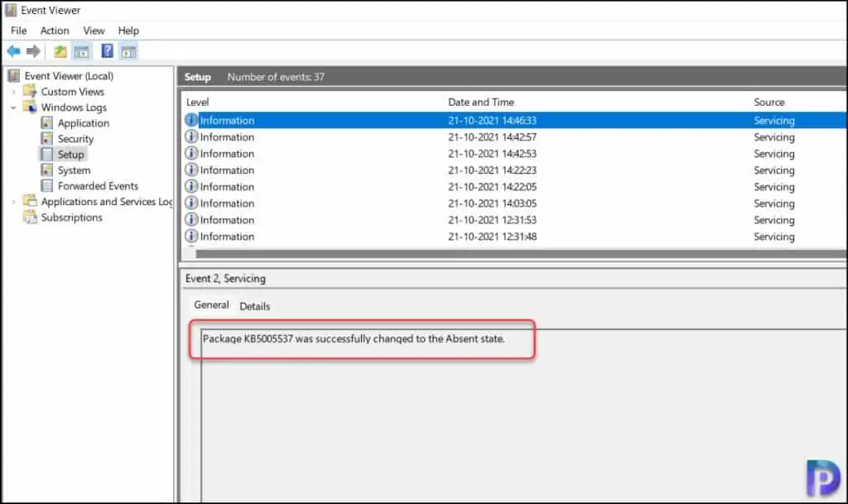Click the Up One Level folder icon
The image size is (848, 504).
pos(60,51)
